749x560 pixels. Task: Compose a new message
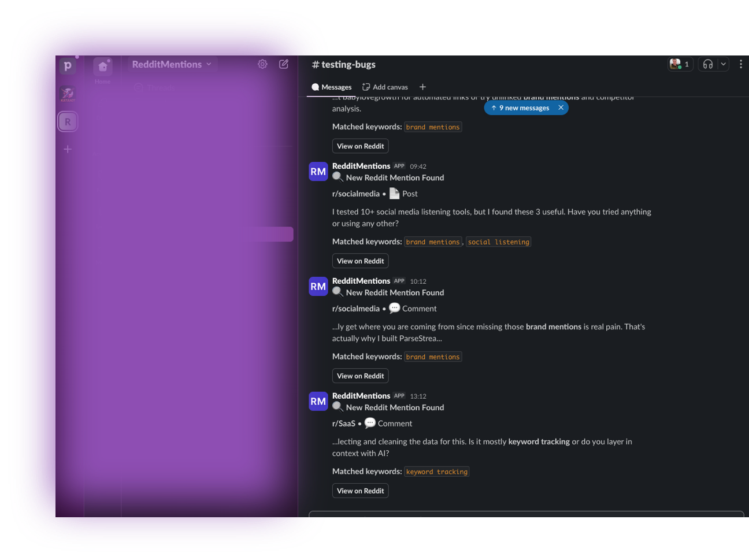click(x=284, y=64)
